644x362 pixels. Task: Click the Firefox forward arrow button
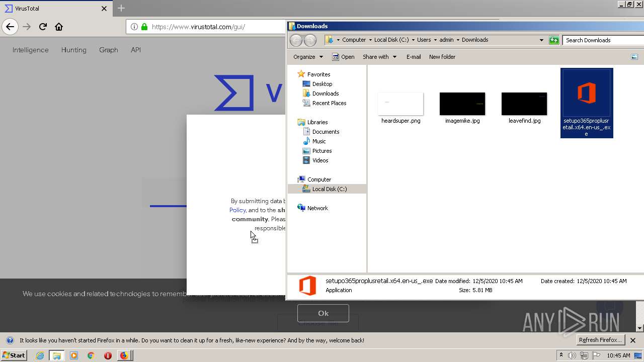click(27, 27)
